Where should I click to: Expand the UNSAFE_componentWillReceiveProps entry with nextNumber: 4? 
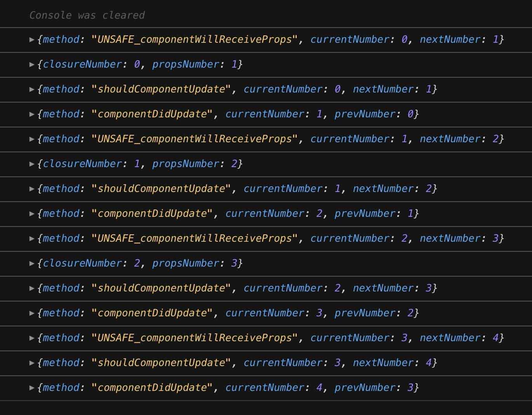click(32, 338)
